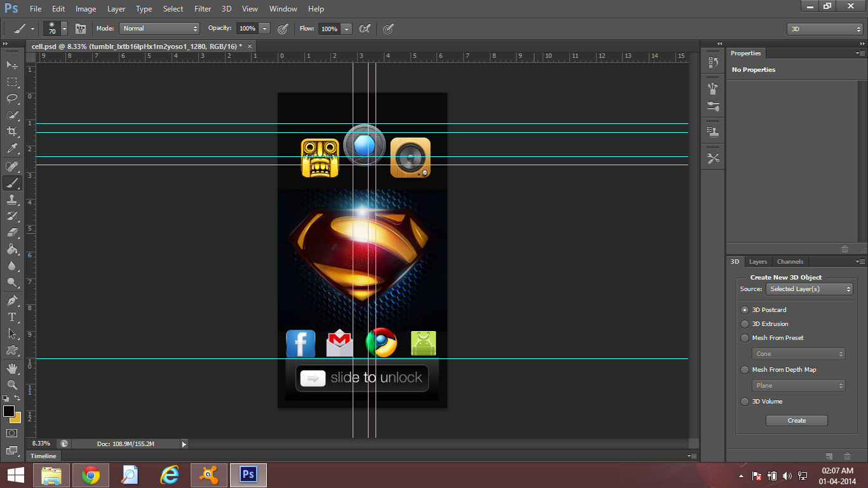Viewport: 868px width, 488px height.
Task: Open the Source Selected Layer(s) dropdown
Action: pyautogui.click(x=809, y=289)
